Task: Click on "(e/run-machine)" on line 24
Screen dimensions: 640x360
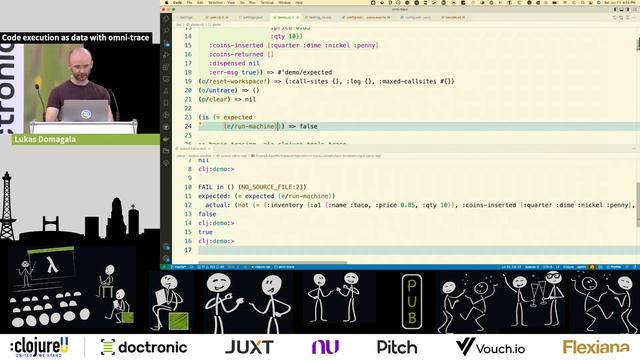Action: tap(251, 126)
